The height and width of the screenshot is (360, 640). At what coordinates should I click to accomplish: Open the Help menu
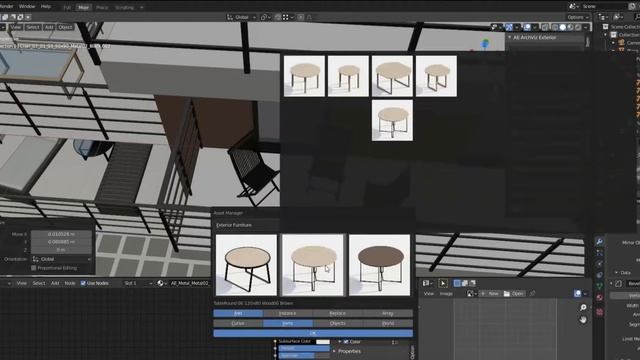pyautogui.click(x=46, y=6)
